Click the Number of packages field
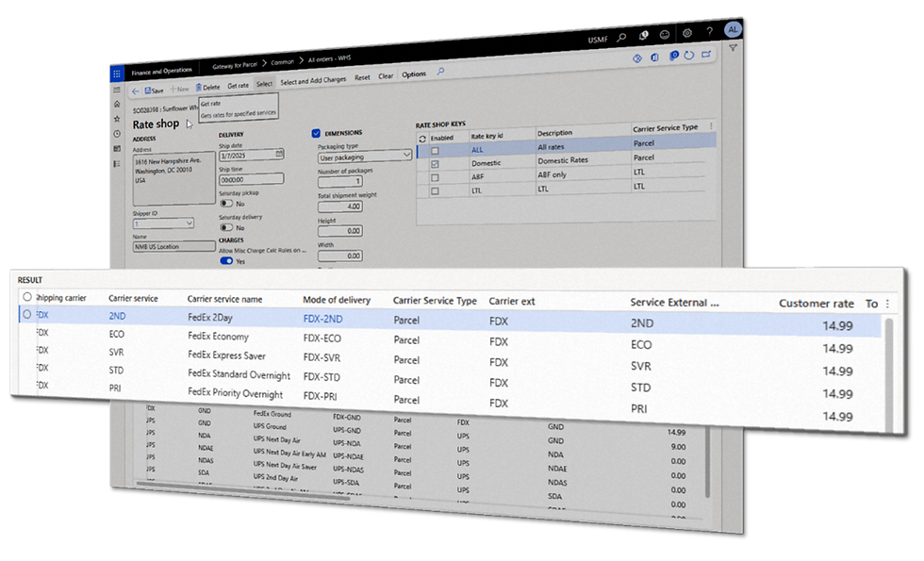The height and width of the screenshot is (561, 924). [x=340, y=181]
